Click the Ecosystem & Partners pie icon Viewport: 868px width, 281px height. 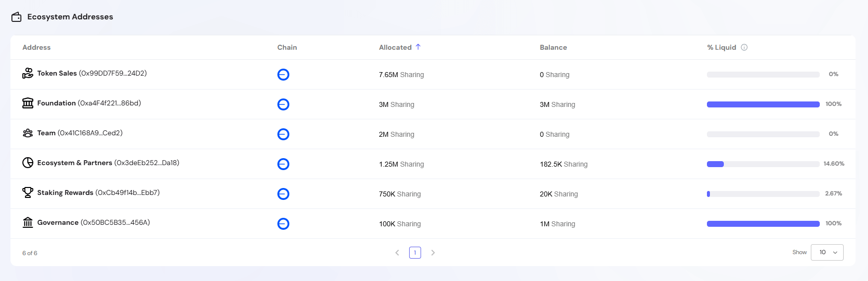(28, 163)
